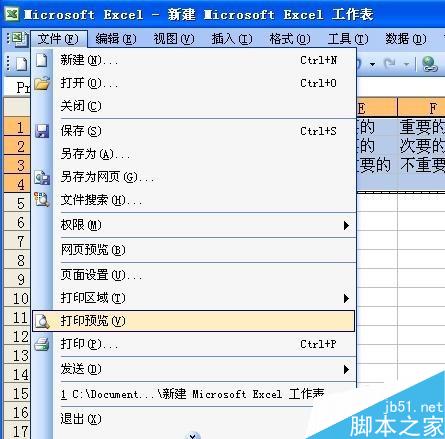Open the 工具(T) menu
Image resolution: width=445 pixels, height=439 pixels.
[x=348, y=39]
